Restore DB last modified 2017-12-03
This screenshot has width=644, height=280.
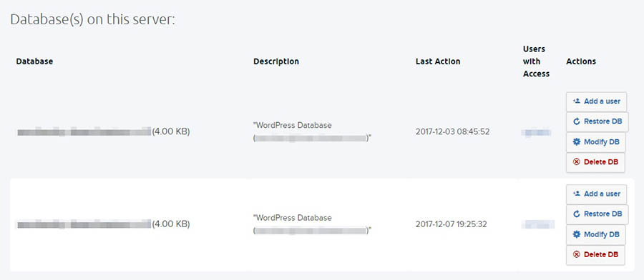coord(597,121)
